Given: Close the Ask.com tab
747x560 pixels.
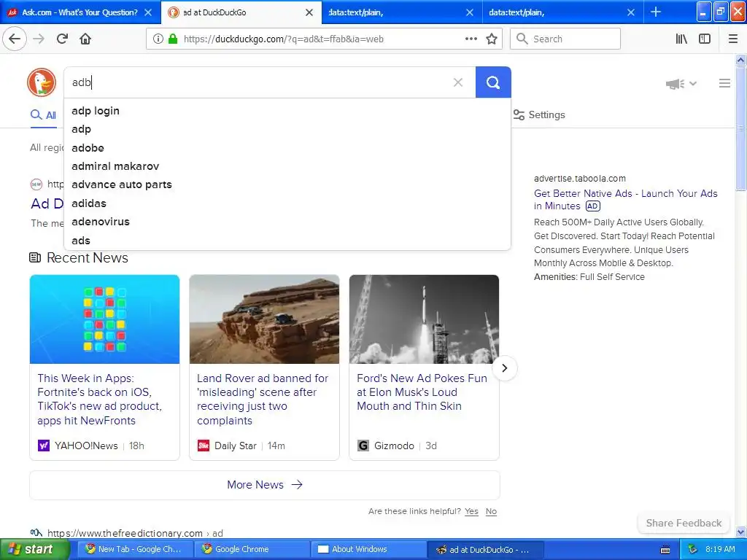Looking at the screenshot, I should [x=148, y=12].
